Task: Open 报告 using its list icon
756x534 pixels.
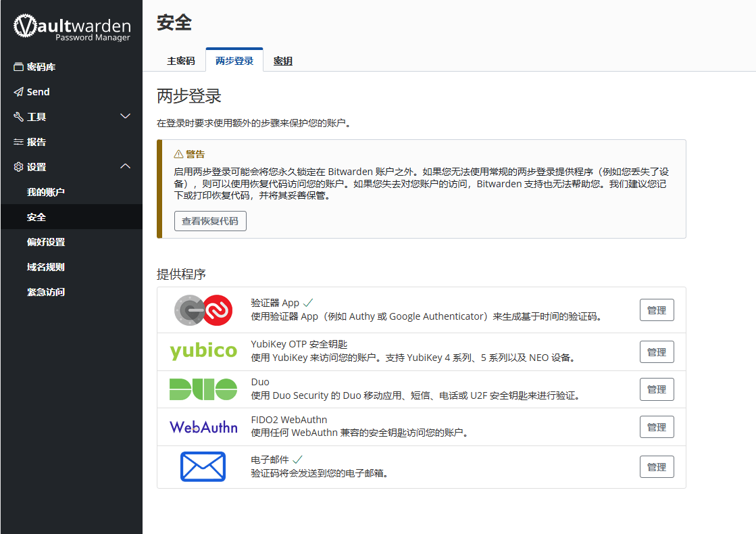Action: pos(20,141)
